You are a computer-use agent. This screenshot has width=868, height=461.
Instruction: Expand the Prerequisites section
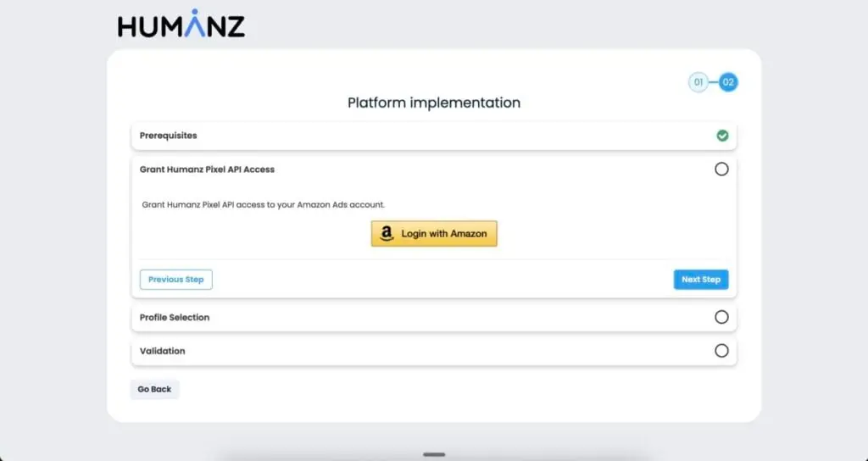[x=434, y=136]
